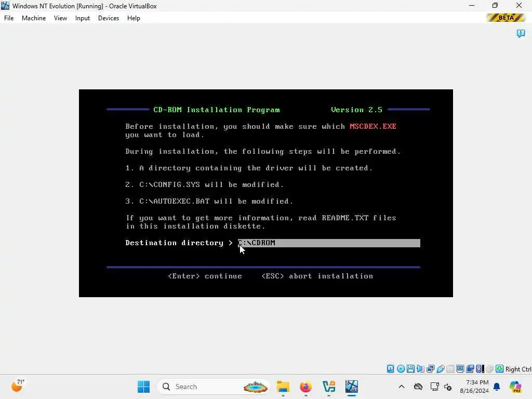Select the running NT virtual machine taskbar icon
Viewport: 532px width, 399px height.
point(352,387)
